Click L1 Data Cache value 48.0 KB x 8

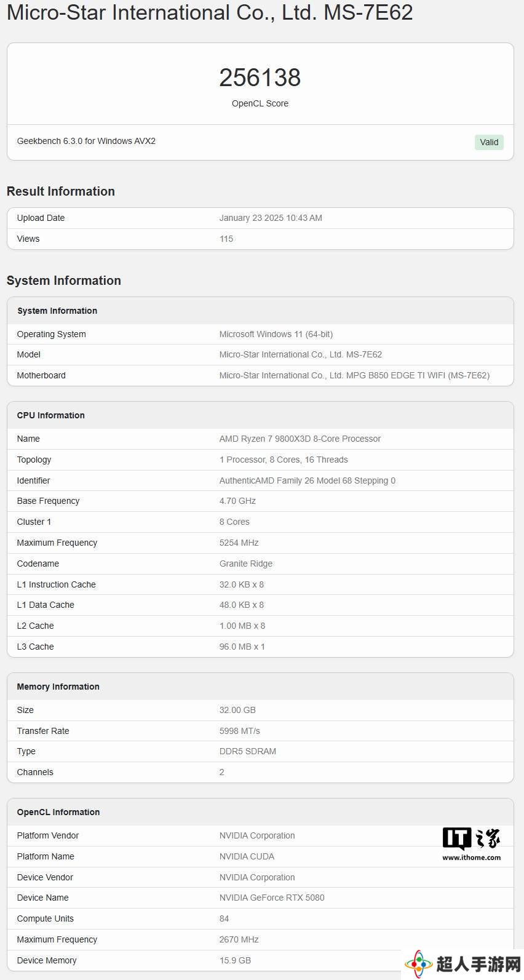(x=242, y=605)
